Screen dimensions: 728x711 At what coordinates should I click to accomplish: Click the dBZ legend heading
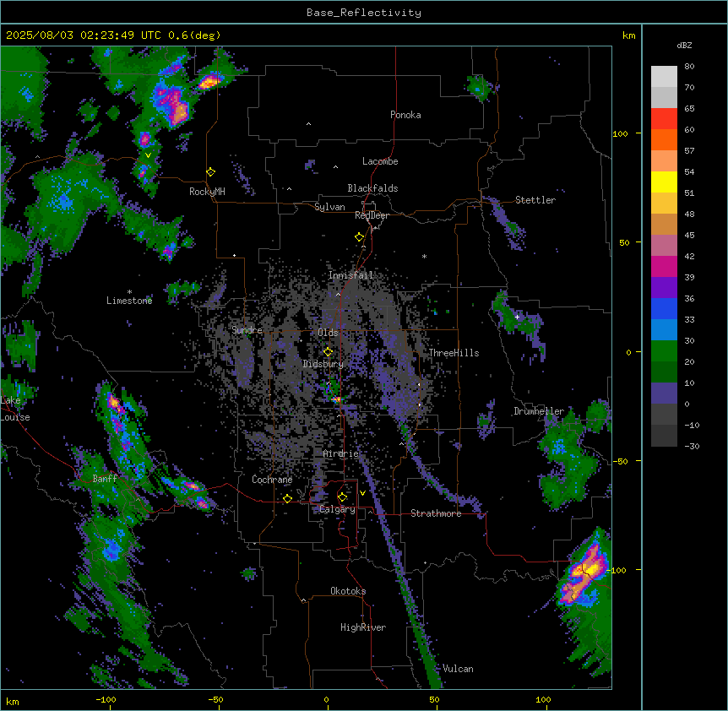pyautogui.click(x=684, y=46)
